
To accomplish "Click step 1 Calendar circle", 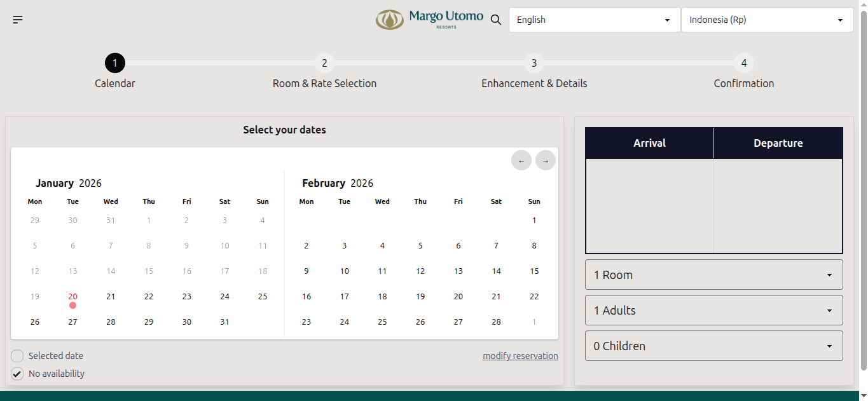I will [115, 63].
